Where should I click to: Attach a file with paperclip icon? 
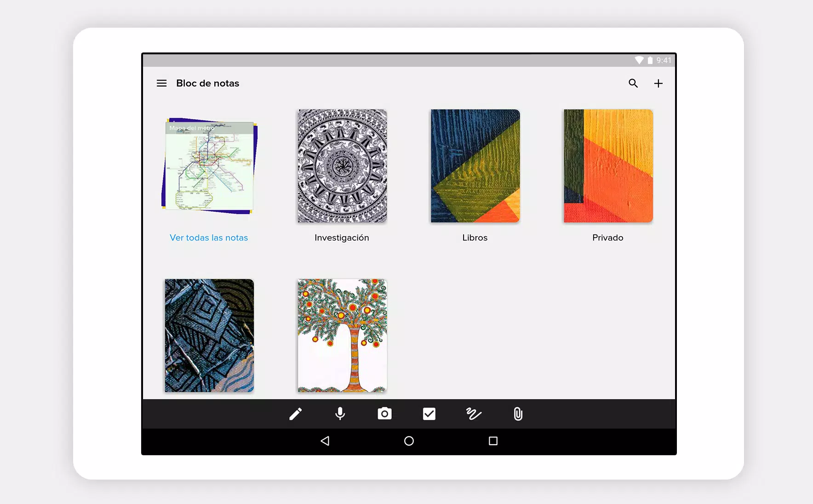click(518, 414)
